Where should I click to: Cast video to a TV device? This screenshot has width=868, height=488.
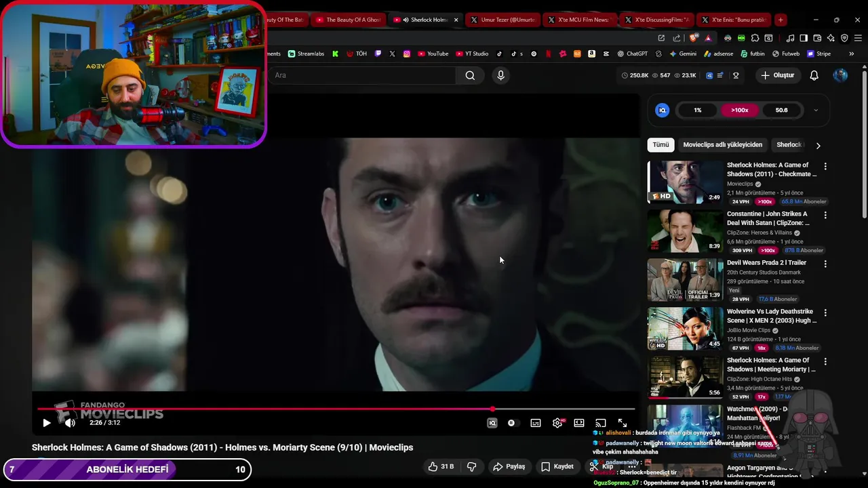pyautogui.click(x=601, y=423)
